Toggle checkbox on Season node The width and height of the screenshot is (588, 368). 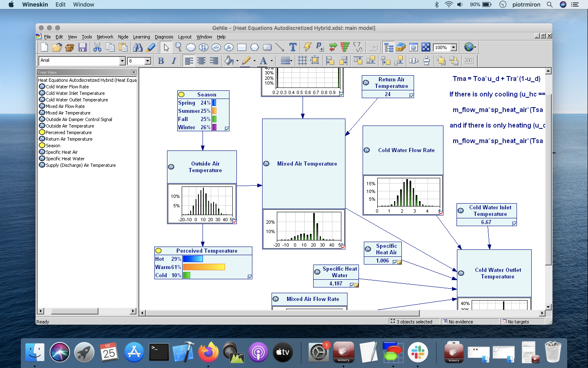227,129
